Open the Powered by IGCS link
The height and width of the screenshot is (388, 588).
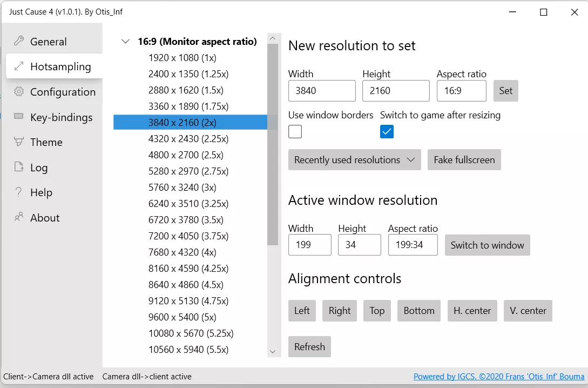tap(499, 376)
